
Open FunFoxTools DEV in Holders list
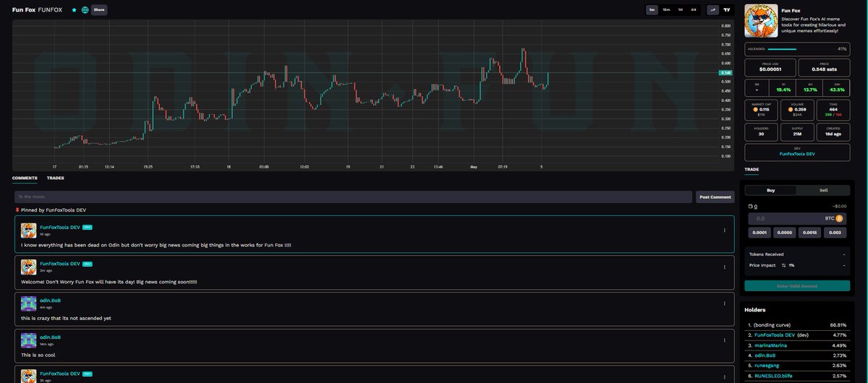(775, 335)
